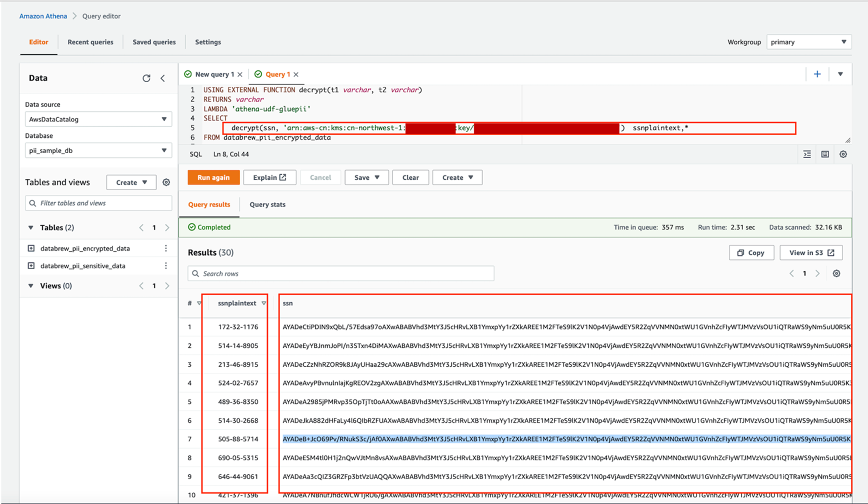Open editor preferences gear icon
Image resolution: width=868 pixels, height=504 pixels.
(x=843, y=154)
